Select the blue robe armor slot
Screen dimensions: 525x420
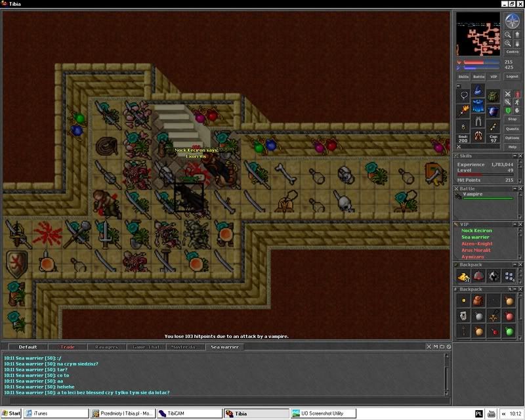pyautogui.click(x=478, y=105)
